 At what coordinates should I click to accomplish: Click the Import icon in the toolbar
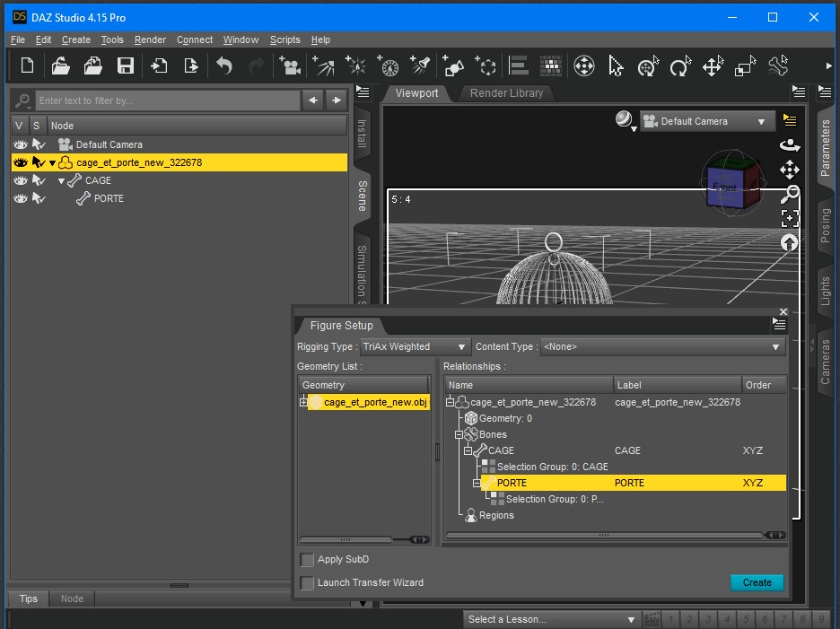pyautogui.click(x=159, y=66)
